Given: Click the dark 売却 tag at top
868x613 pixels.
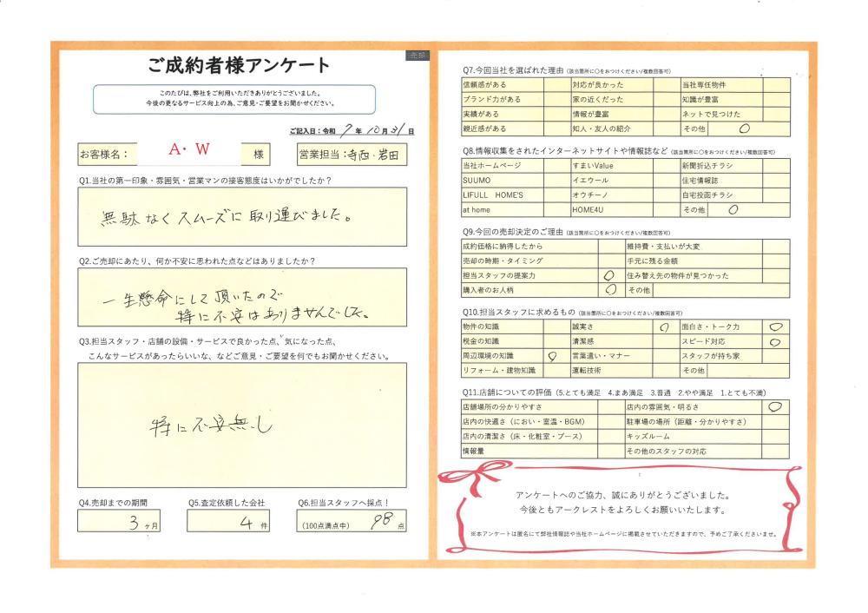Looking at the screenshot, I should coord(417,55).
